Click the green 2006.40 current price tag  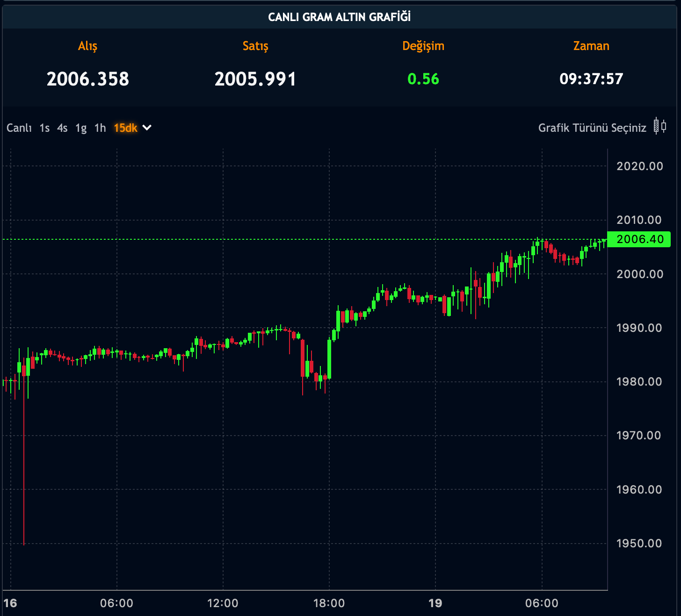click(639, 239)
